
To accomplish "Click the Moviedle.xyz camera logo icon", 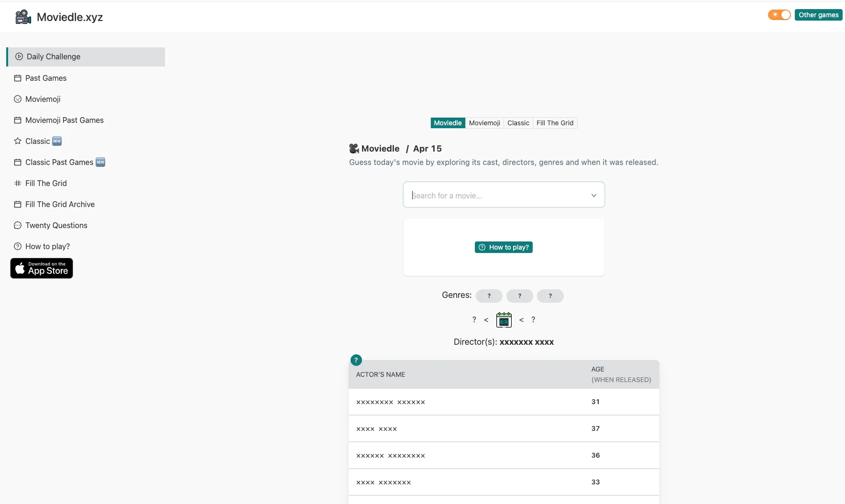I will [x=23, y=17].
